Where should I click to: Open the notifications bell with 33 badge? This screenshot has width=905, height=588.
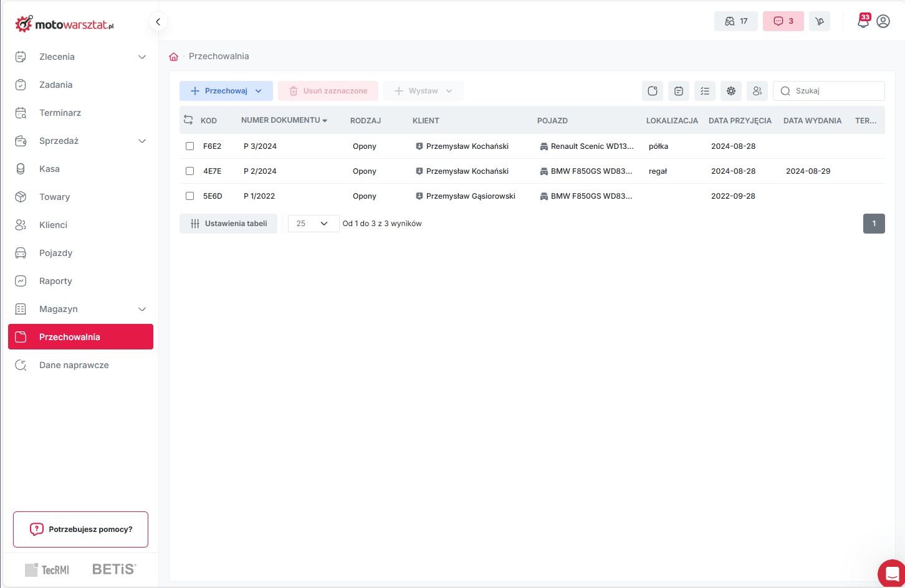pos(863,21)
